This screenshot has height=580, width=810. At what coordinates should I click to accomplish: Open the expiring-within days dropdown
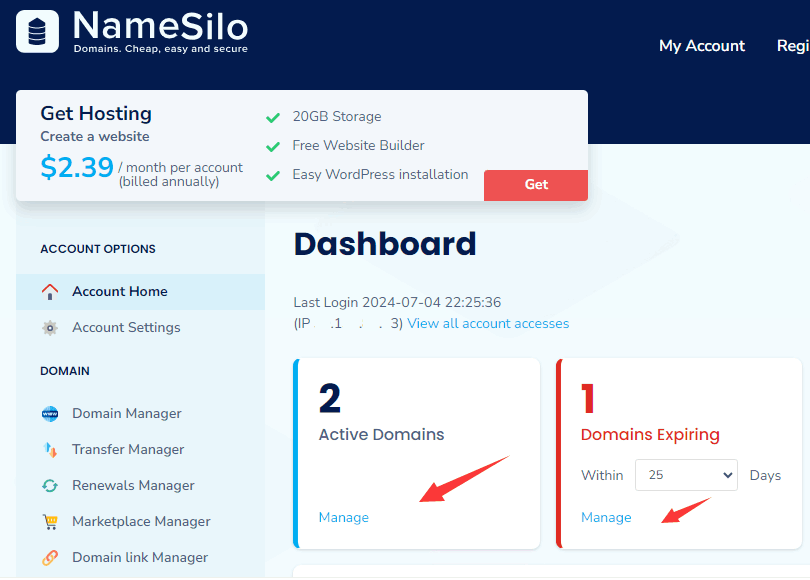click(686, 475)
